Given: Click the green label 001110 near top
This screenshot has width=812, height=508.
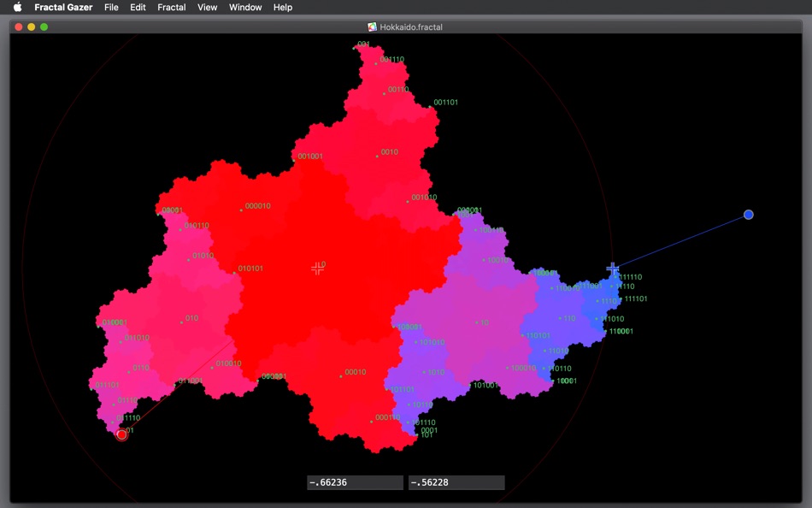Looking at the screenshot, I should tap(392, 60).
